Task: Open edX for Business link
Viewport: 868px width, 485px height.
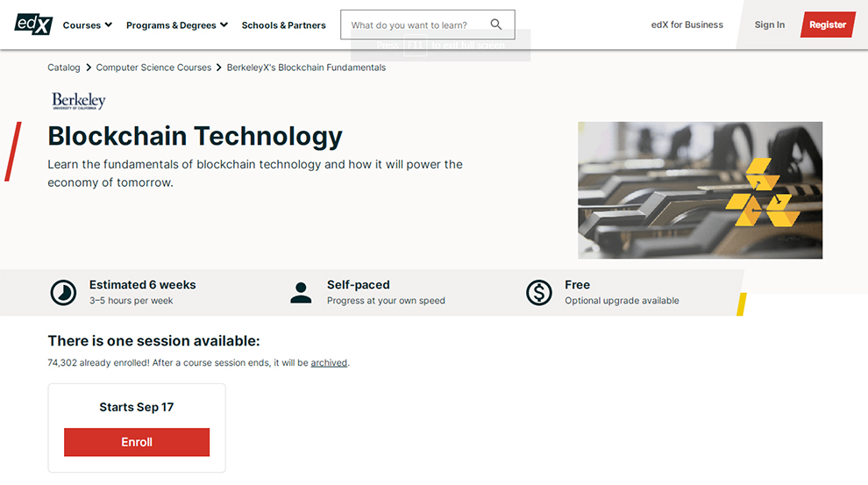Action: 687,25
